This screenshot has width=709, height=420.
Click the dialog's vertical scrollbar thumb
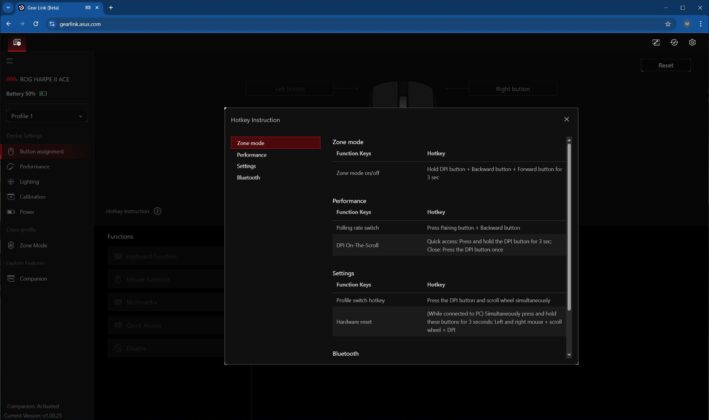click(x=569, y=226)
